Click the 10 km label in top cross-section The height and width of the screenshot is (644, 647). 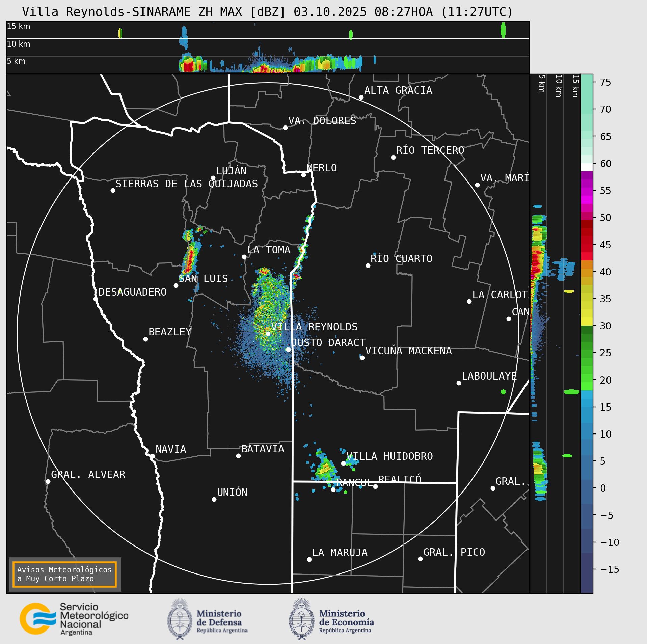(19, 44)
